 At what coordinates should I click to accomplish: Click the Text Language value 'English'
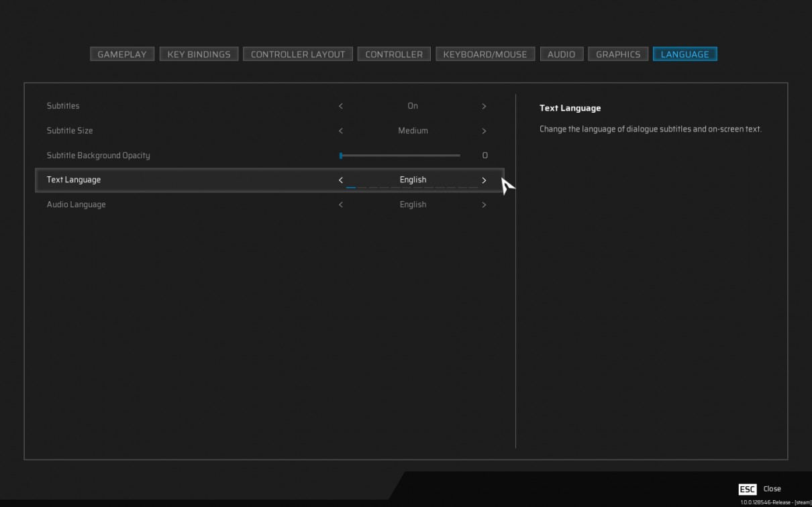click(413, 180)
